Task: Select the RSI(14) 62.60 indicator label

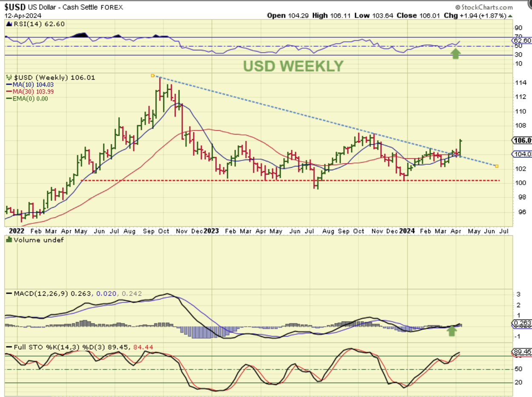Action: 39,24
